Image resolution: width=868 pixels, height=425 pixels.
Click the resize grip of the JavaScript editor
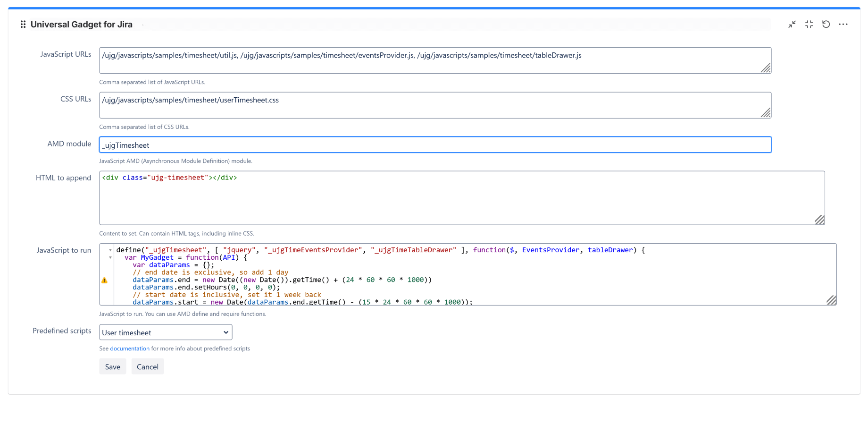[831, 299]
